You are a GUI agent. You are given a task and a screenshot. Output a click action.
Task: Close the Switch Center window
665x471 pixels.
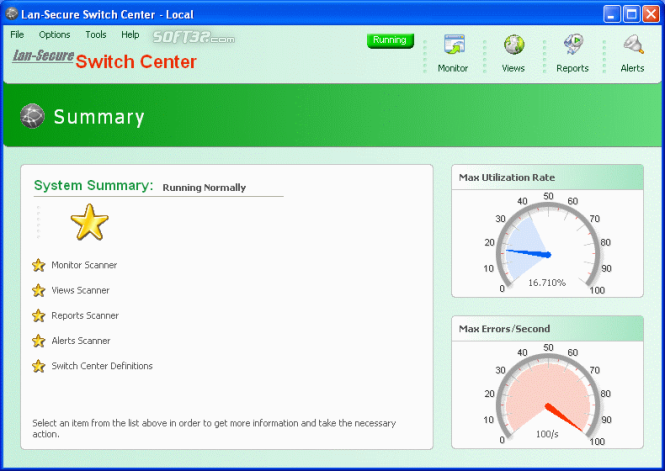[x=651, y=14]
